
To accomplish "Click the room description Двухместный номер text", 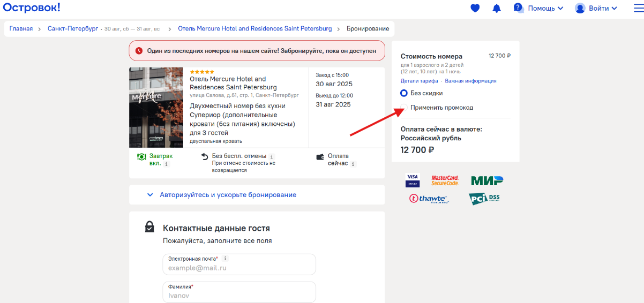I will coord(243,119).
